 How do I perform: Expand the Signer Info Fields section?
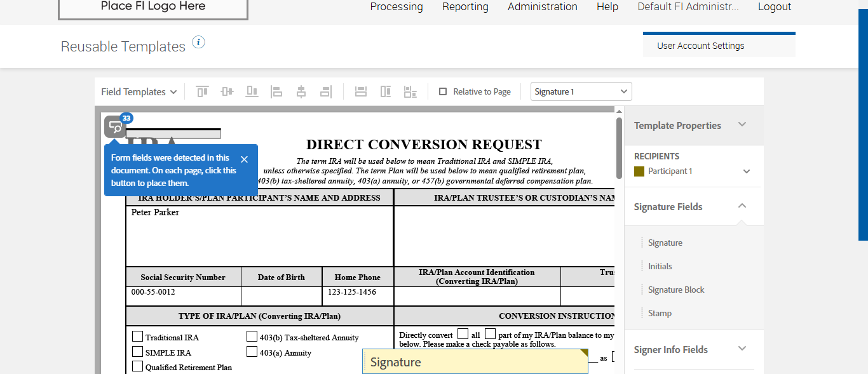tap(742, 349)
